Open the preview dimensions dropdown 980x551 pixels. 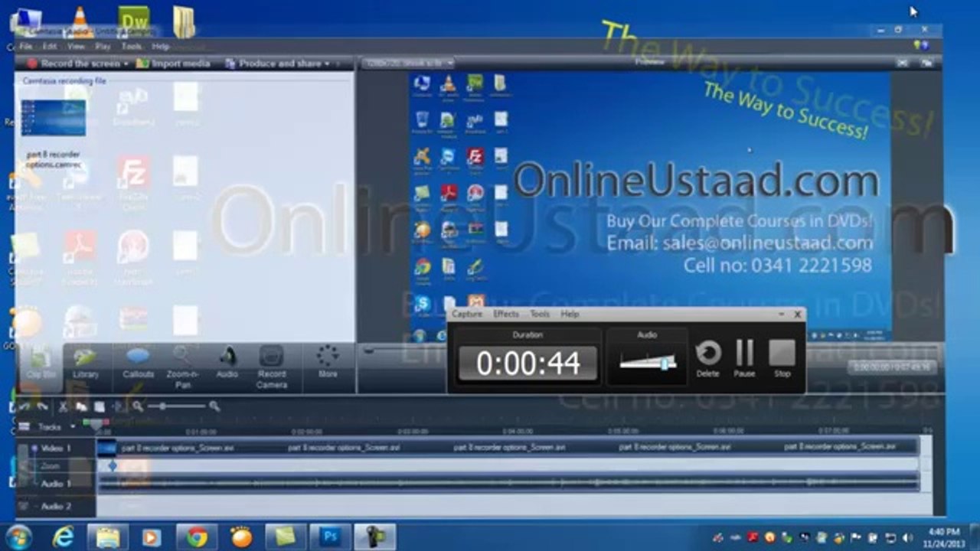pos(407,63)
